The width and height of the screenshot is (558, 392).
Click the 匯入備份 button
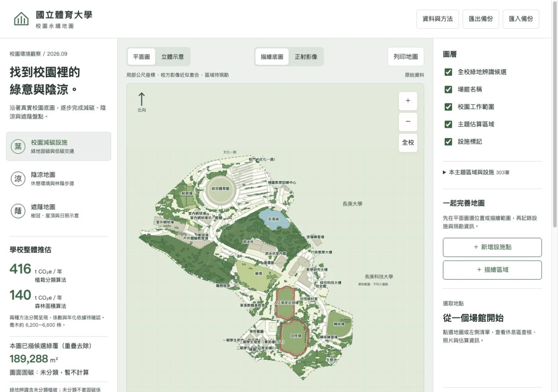point(521,19)
